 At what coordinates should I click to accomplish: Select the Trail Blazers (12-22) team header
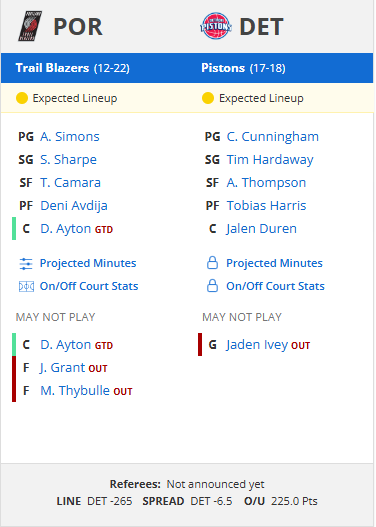tap(73, 68)
